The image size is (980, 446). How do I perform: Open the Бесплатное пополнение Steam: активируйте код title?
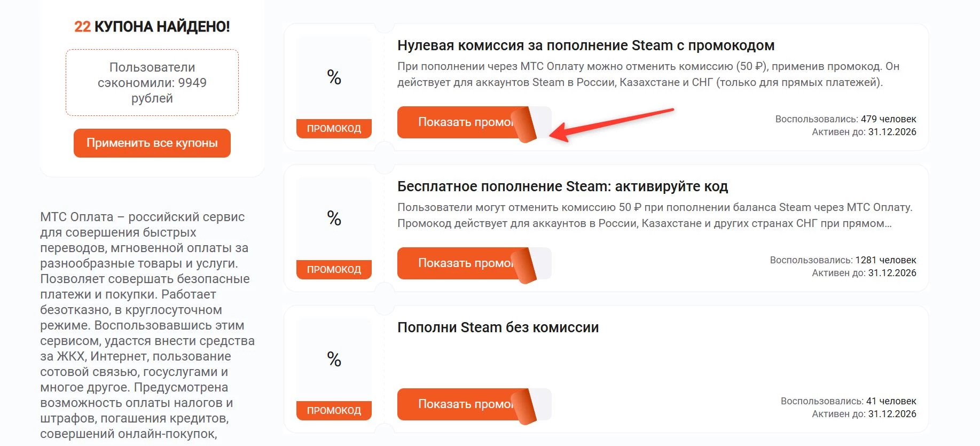click(562, 186)
